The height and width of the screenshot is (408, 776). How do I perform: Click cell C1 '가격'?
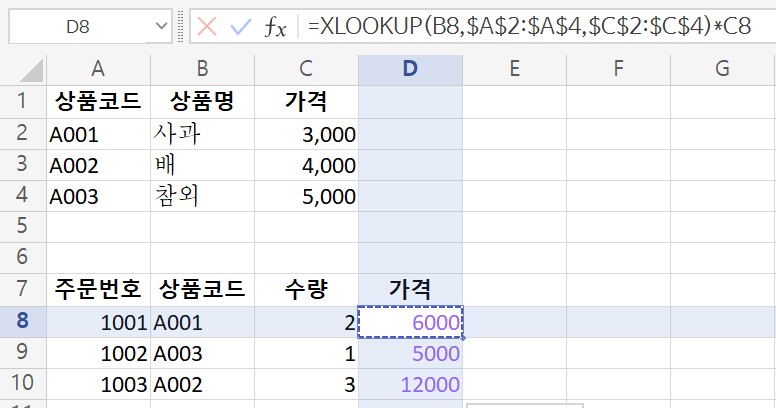click(306, 102)
